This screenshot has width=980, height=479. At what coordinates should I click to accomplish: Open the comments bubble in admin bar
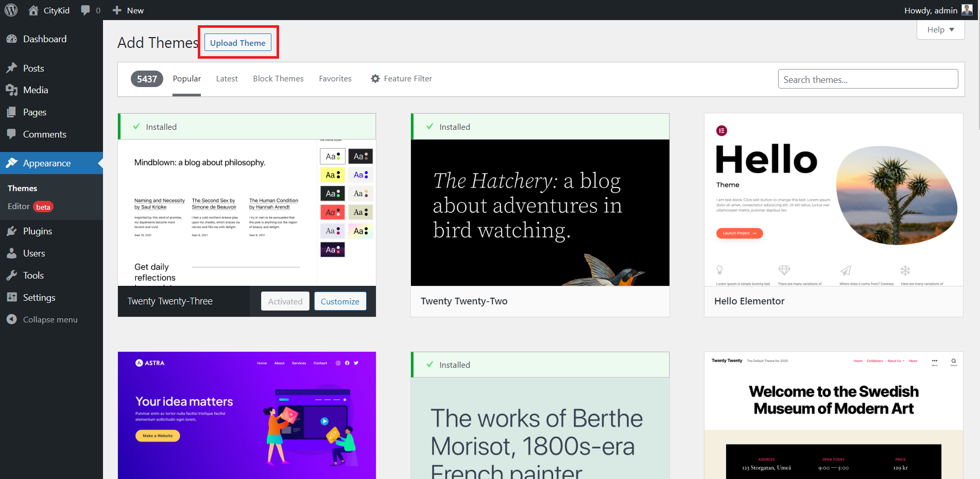point(85,10)
